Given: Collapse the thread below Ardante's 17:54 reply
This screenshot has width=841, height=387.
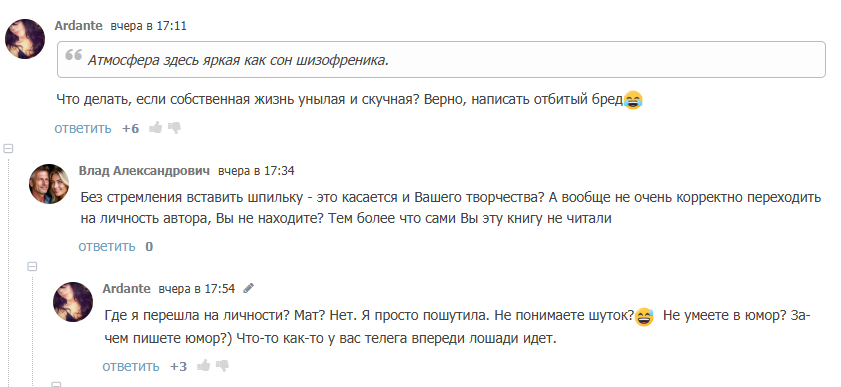Looking at the screenshot, I should [x=56, y=384].
